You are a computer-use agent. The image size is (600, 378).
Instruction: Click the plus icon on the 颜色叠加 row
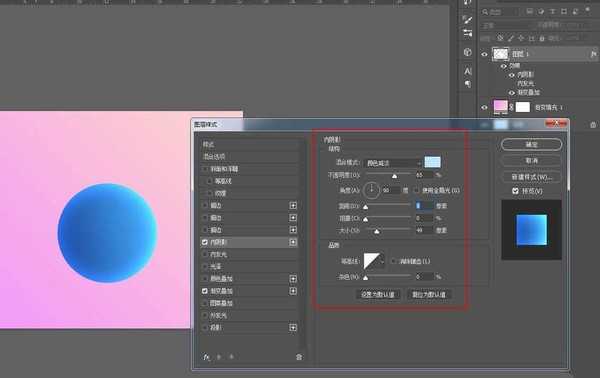point(293,279)
